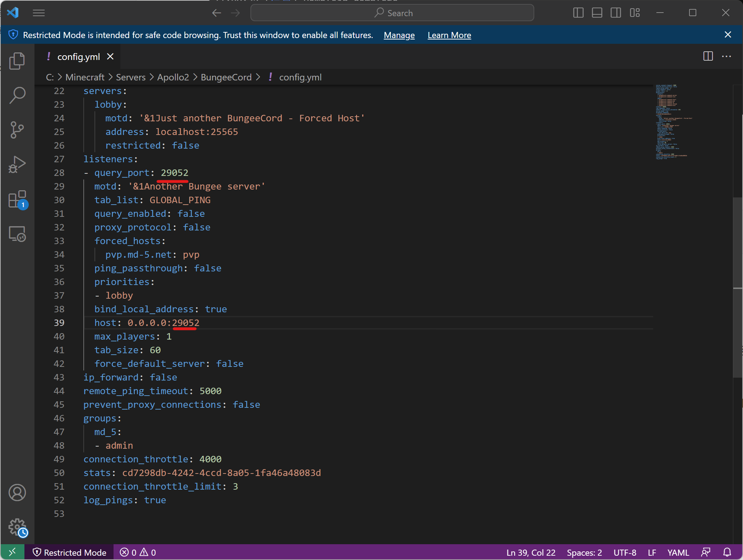Open the Minecraft breadcrumb
Viewport: 743px width, 560px height.
click(x=85, y=77)
